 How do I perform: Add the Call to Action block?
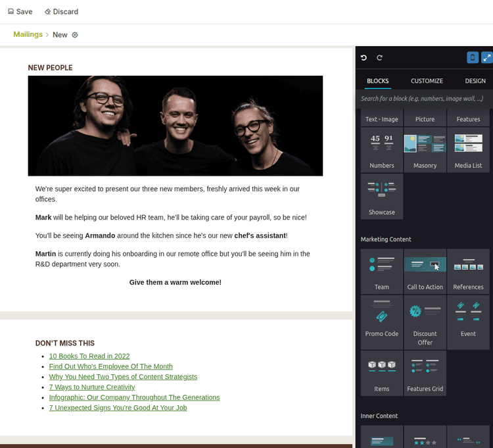coord(425,271)
